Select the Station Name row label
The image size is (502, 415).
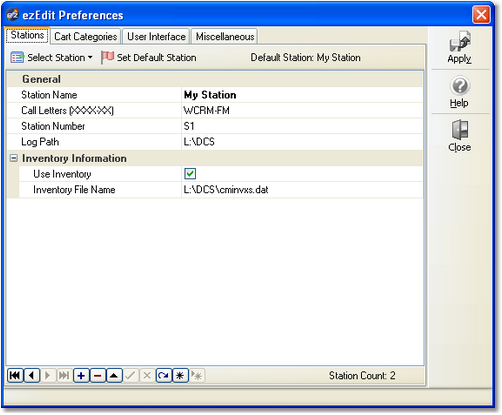[49, 95]
